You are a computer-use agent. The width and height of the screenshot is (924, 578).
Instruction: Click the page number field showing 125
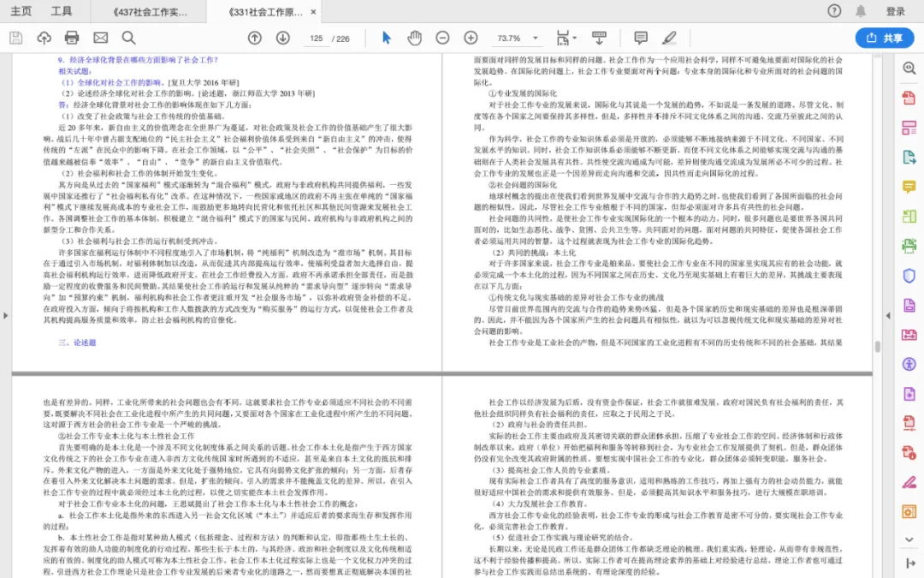pos(317,39)
